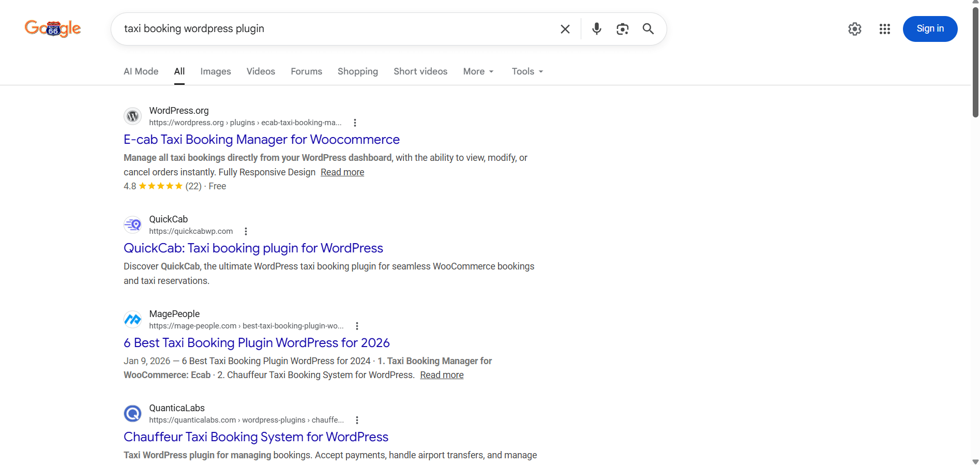Select the Short videos tab
The image size is (980, 465).
pyautogui.click(x=420, y=71)
